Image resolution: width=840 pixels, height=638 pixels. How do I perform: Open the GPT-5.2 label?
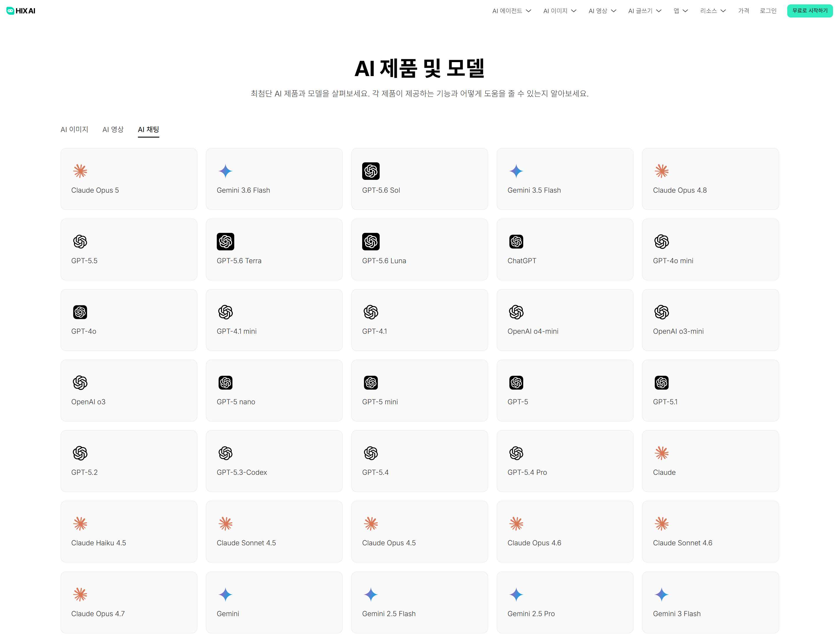coord(84,472)
